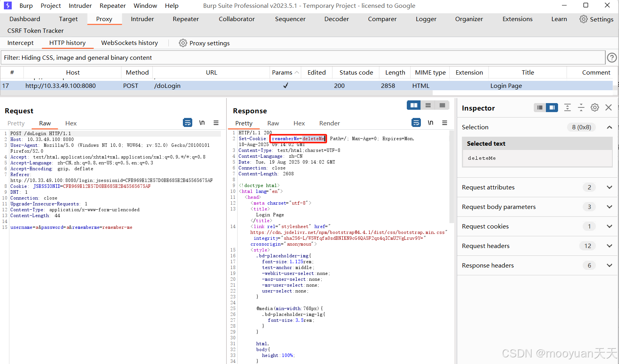Viewport: 619px width, 364px height.
Task: Sort by the Params column arrow
Action: (297, 72)
